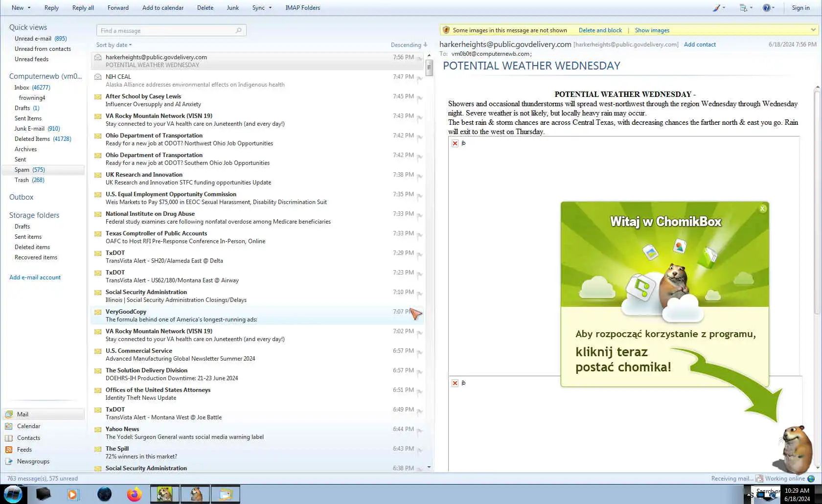Click the Add e-mail account link
This screenshot has width=822, height=504.
coord(35,277)
